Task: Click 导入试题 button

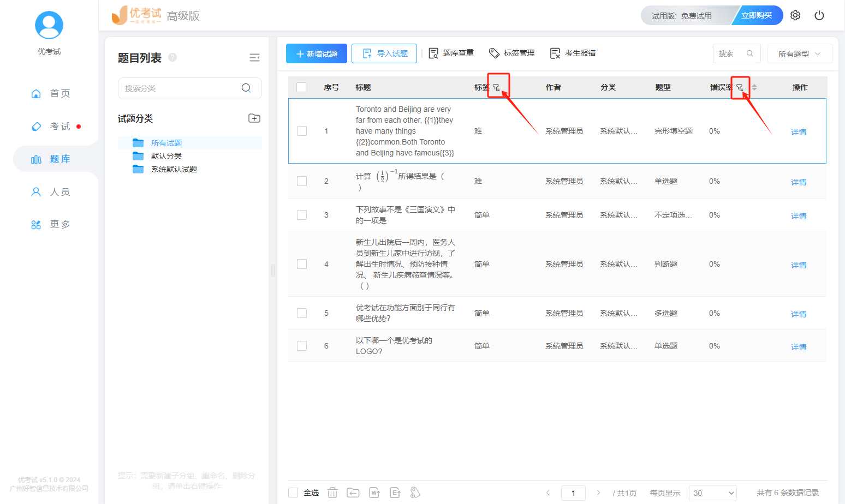Action: point(384,53)
